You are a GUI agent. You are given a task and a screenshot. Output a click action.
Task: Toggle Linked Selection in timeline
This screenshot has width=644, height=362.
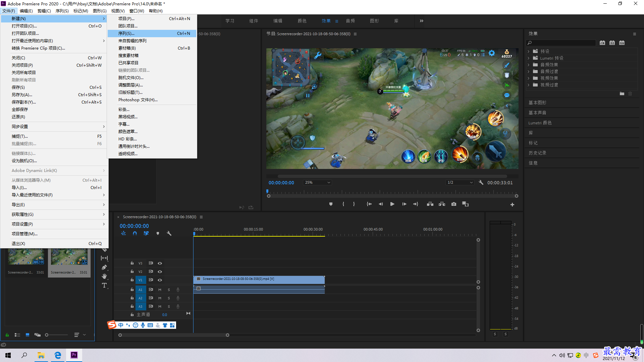146,233
